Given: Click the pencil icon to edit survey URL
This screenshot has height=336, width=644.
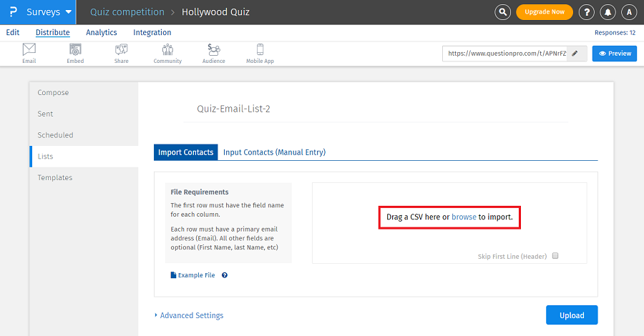Looking at the screenshot, I should pyautogui.click(x=575, y=54).
